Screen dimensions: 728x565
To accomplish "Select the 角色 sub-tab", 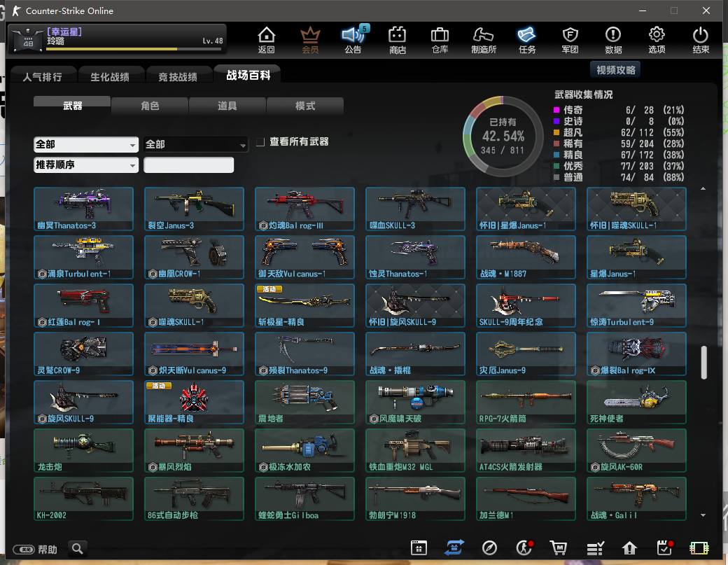I will pos(150,106).
